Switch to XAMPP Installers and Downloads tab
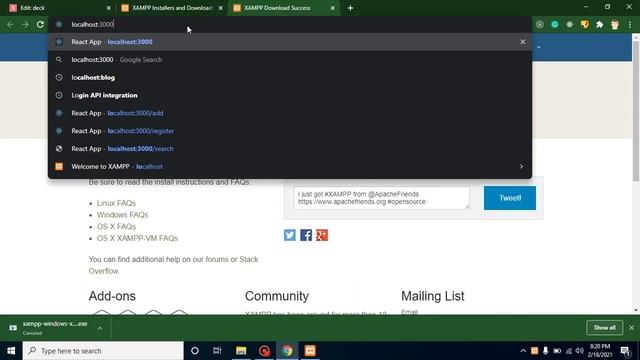The width and height of the screenshot is (640, 360). coord(171,8)
